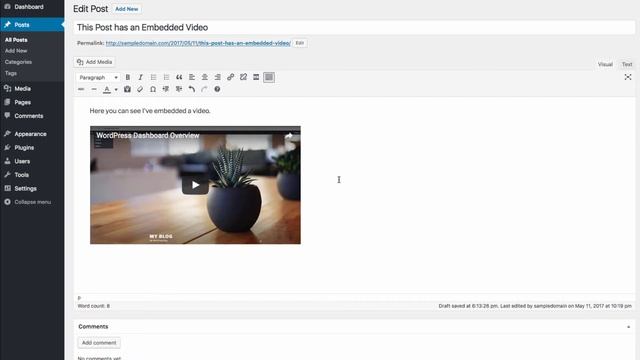640x360 pixels.
Task: Open Categories submenu
Action: [x=18, y=62]
